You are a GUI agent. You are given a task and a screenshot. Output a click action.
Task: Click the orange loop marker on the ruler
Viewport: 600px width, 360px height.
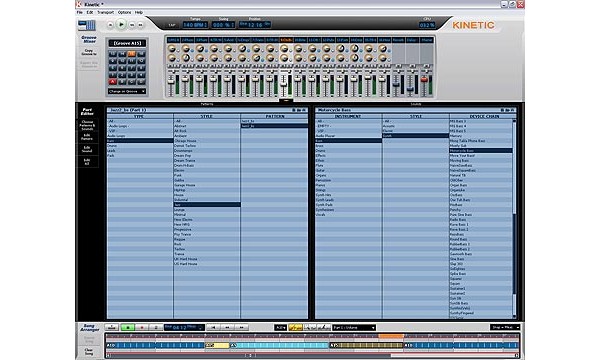coord(391,336)
